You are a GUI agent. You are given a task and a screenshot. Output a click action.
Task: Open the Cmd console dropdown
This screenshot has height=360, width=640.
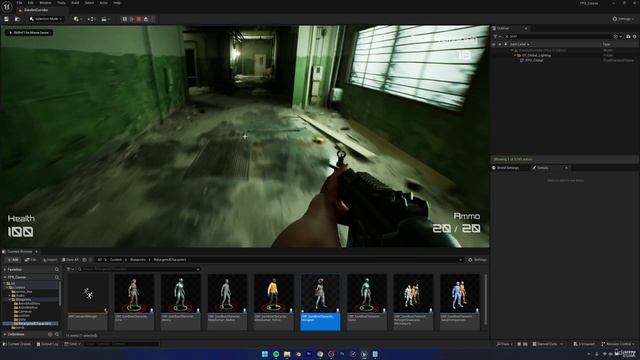[72, 344]
